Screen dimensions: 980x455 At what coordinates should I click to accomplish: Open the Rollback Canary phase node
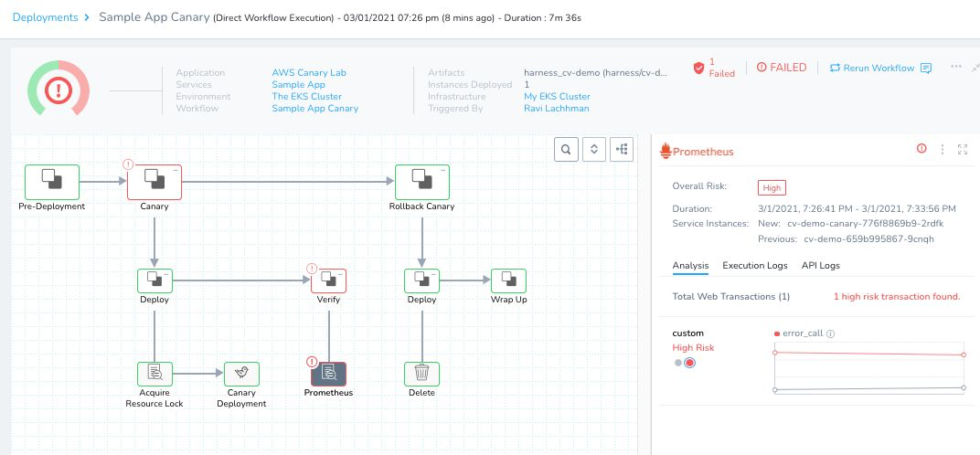[422, 182]
